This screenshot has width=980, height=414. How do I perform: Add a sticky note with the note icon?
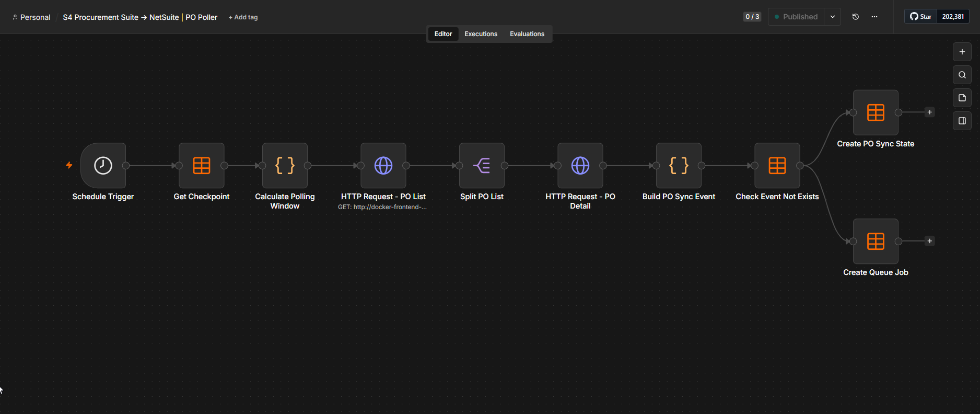(x=962, y=98)
